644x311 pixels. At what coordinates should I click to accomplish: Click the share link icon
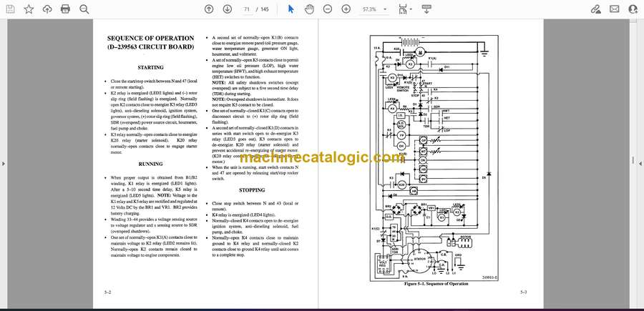click(x=595, y=9)
